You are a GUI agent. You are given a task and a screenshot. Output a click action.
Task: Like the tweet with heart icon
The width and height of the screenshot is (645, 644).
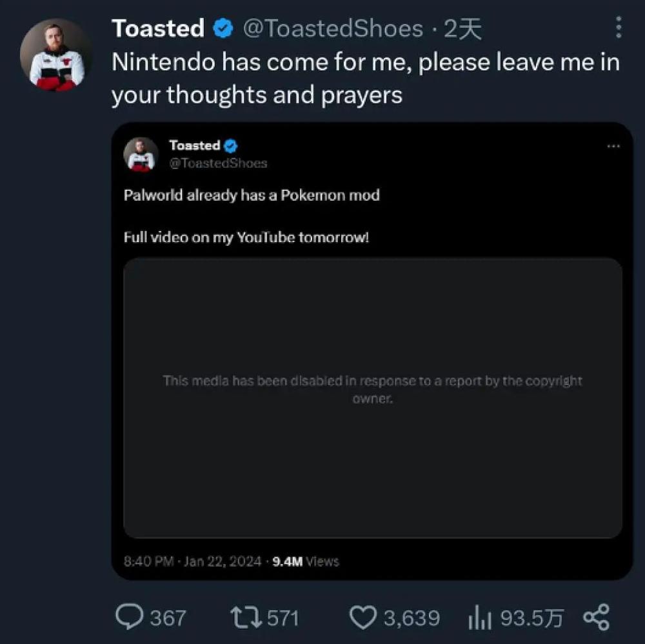362,618
